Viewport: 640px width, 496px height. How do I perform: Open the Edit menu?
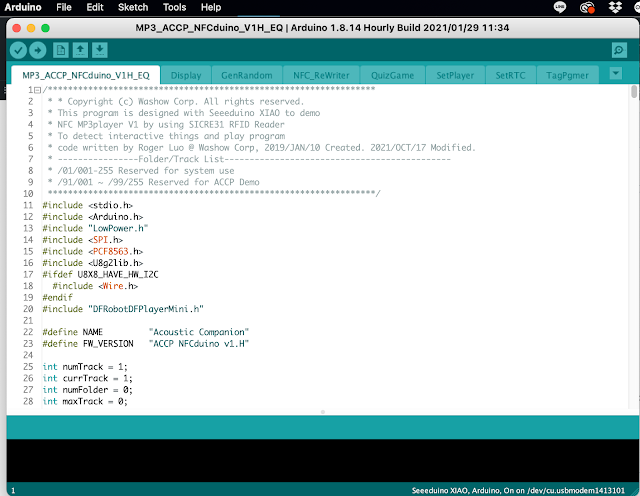[95, 7]
